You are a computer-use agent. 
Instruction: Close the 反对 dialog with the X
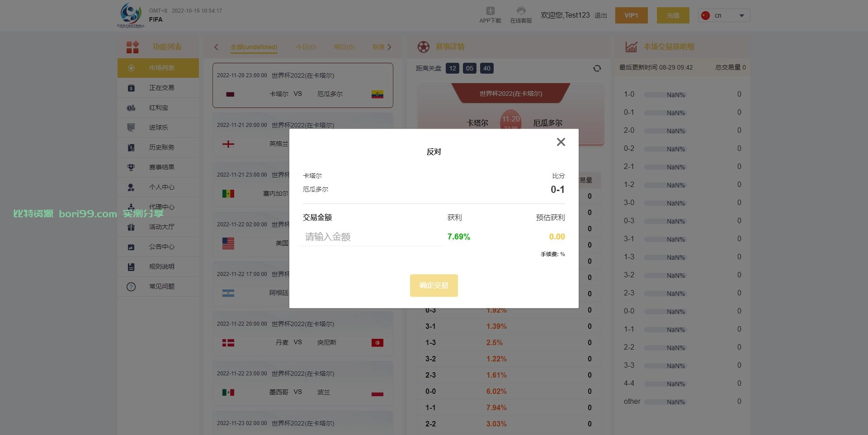pyautogui.click(x=561, y=142)
